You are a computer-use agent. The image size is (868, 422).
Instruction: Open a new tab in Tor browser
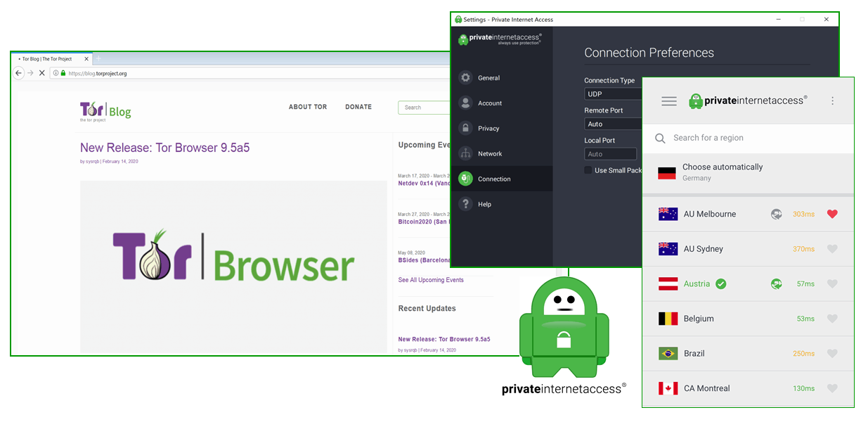pyautogui.click(x=99, y=58)
